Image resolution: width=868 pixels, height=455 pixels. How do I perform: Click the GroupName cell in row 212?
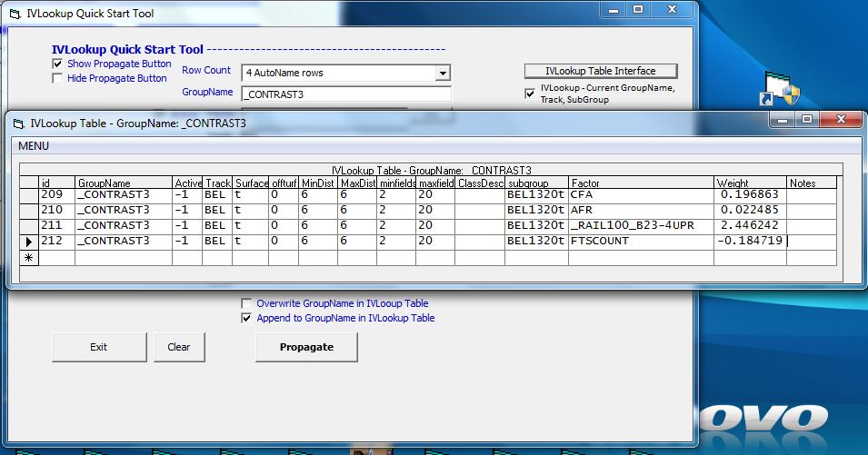124,242
